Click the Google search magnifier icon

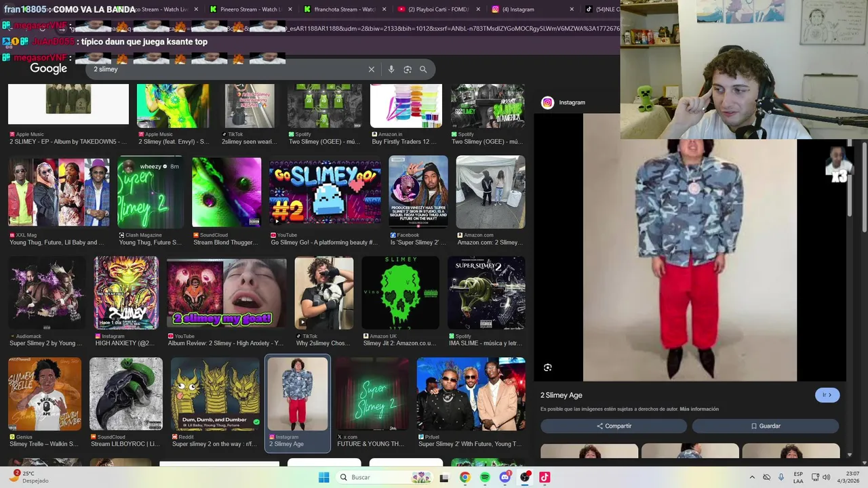(423, 69)
